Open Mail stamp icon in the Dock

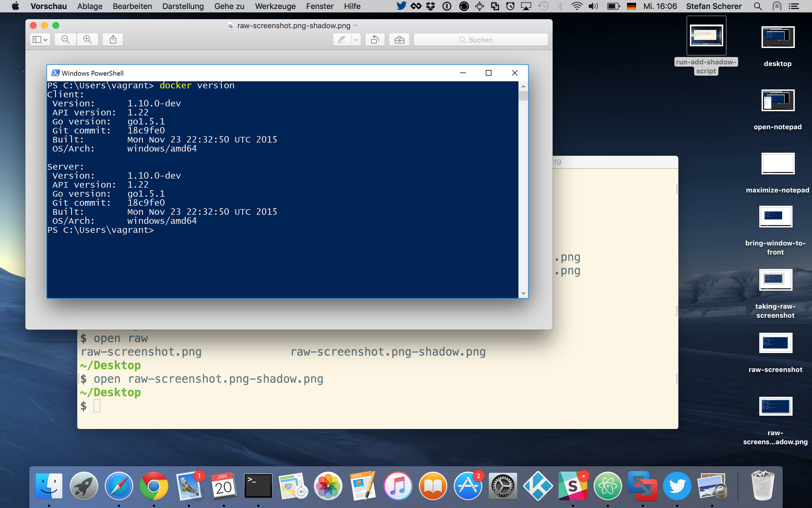189,486
